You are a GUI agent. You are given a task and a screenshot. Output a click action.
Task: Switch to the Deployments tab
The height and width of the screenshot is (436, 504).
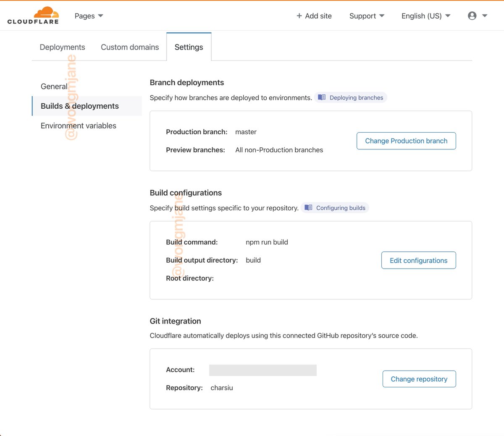(62, 47)
